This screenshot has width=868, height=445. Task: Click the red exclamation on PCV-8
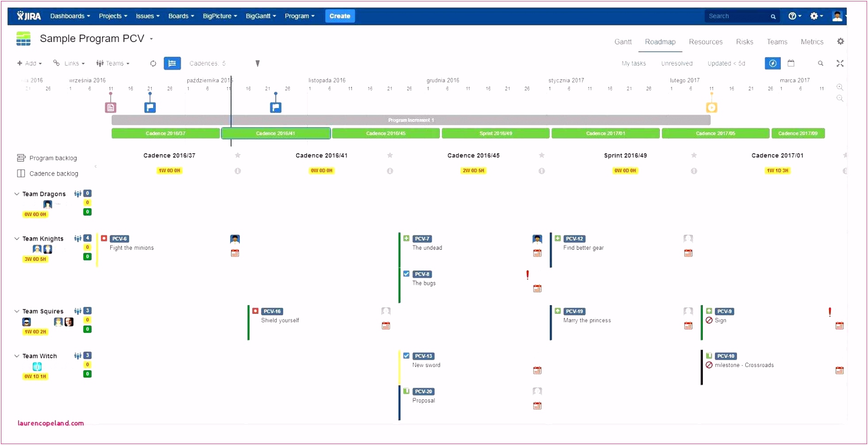[x=527, y=275]
